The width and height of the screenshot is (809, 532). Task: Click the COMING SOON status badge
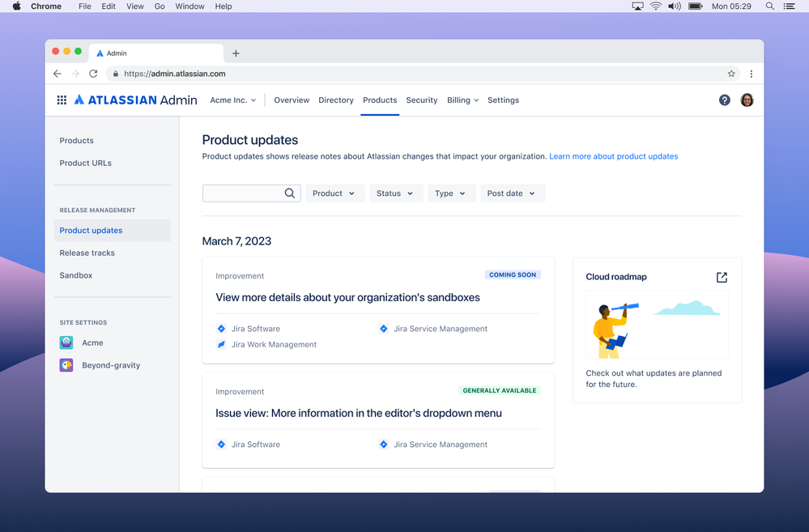(x=513, y=275)
